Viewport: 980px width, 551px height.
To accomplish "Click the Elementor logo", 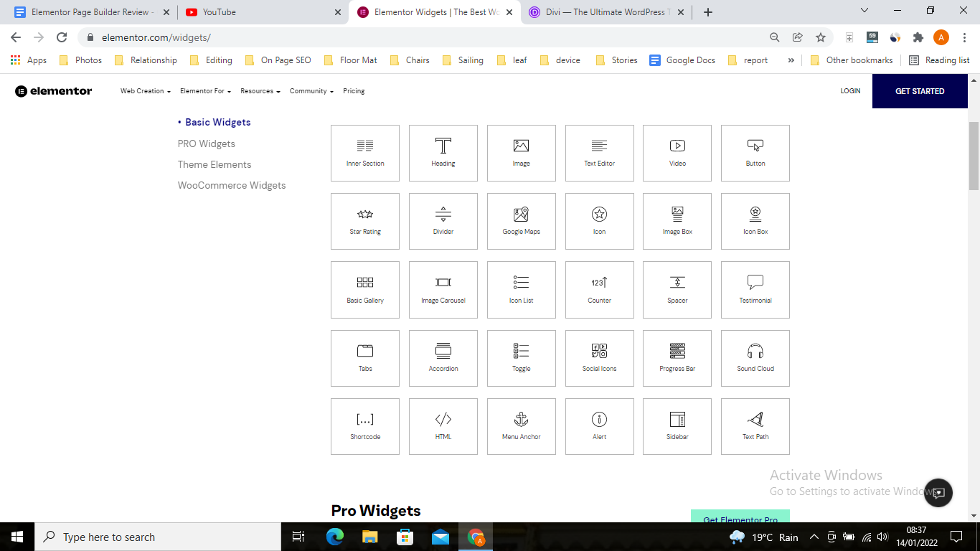I will pyautogui.click(x=54, y=91).
